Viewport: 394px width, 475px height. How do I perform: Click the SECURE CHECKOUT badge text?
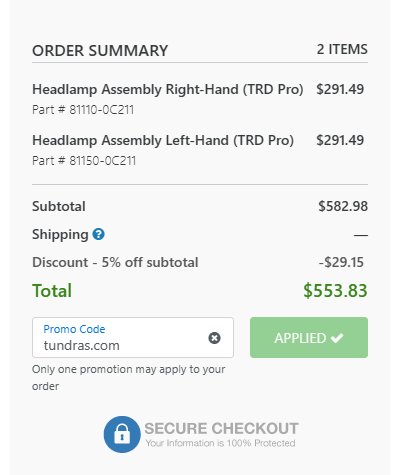(x=221, y=428)
